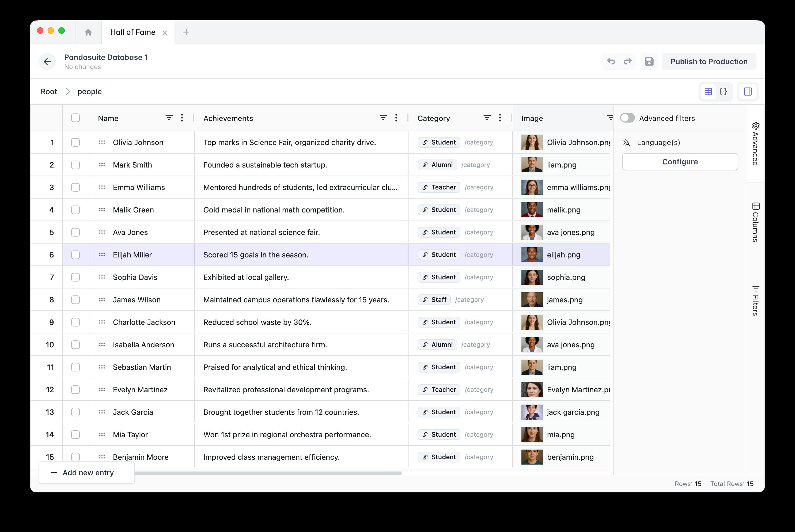795x532 pixels.
Task: Click the Save icon
Action: pyautogui.click(x=649, y=61)
